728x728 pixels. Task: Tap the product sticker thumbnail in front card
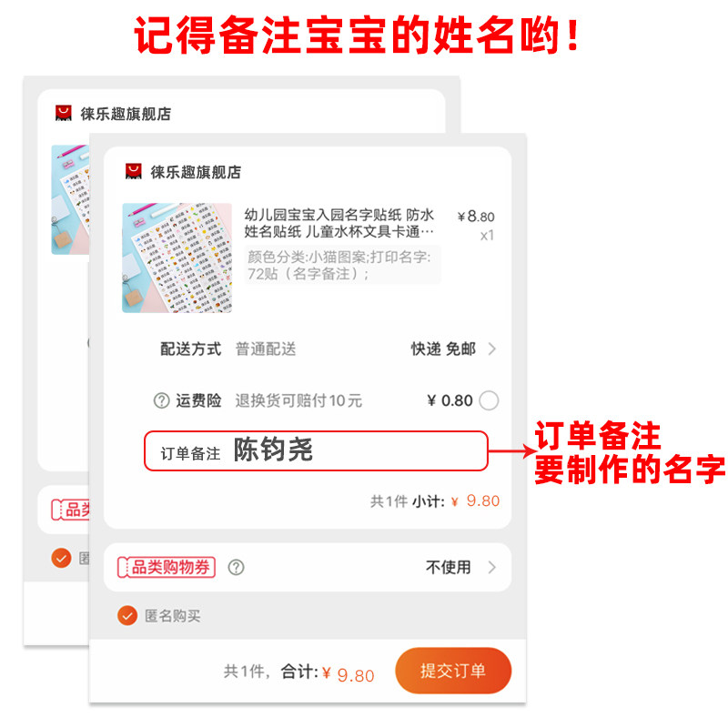[177, 258]
